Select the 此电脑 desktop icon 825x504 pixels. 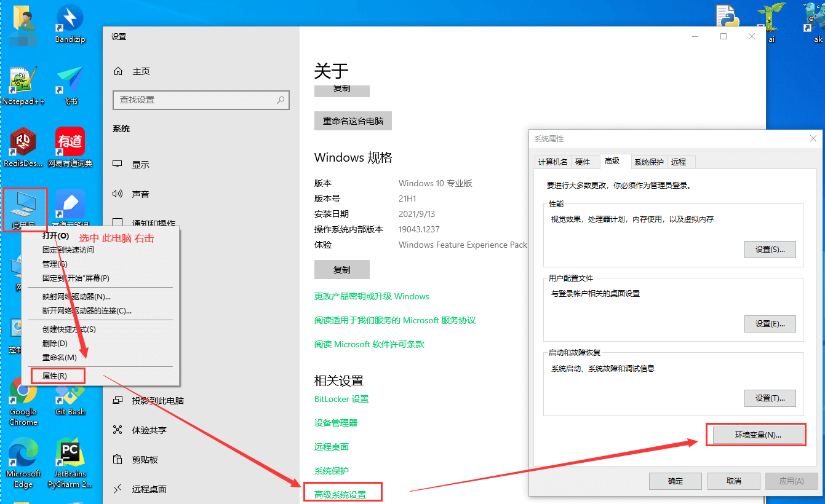point(25,210)
